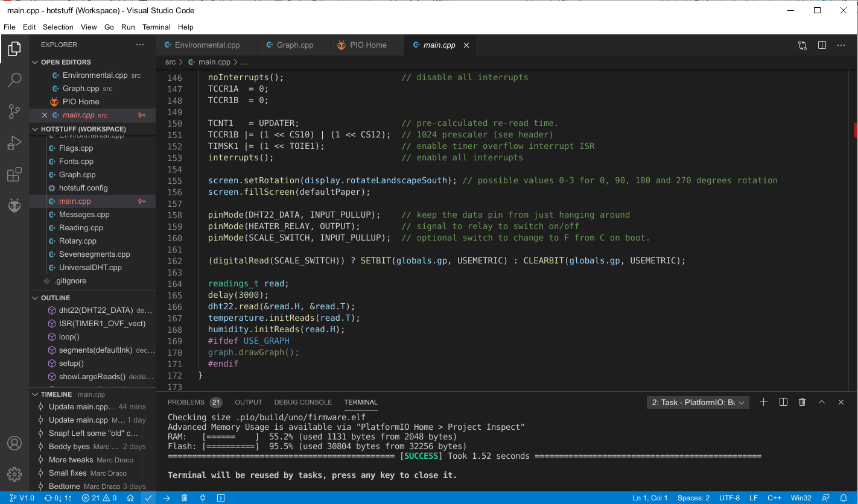The height and width of the screenshot is (504, 858).
Task: Split the terminal panel
Action: pos(783,402)
